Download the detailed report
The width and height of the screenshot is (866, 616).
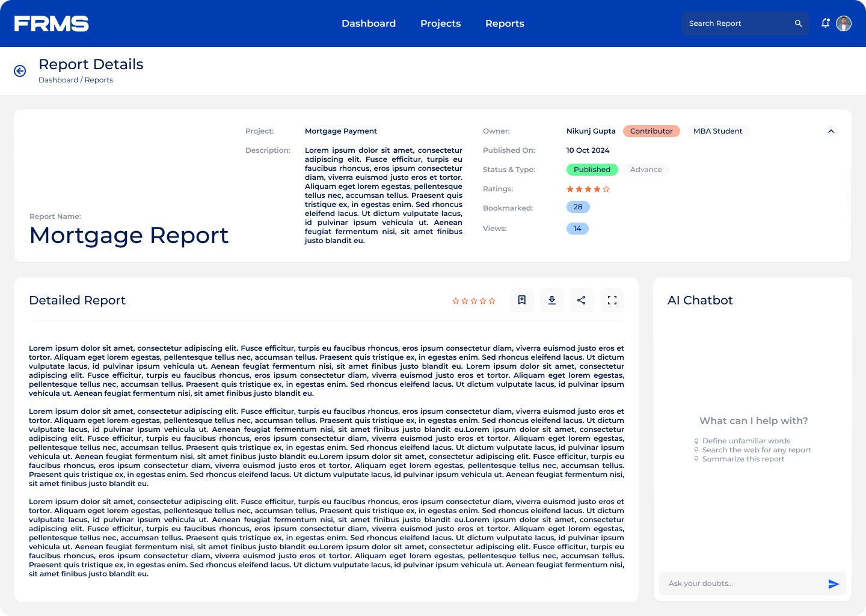pos(551,300)
